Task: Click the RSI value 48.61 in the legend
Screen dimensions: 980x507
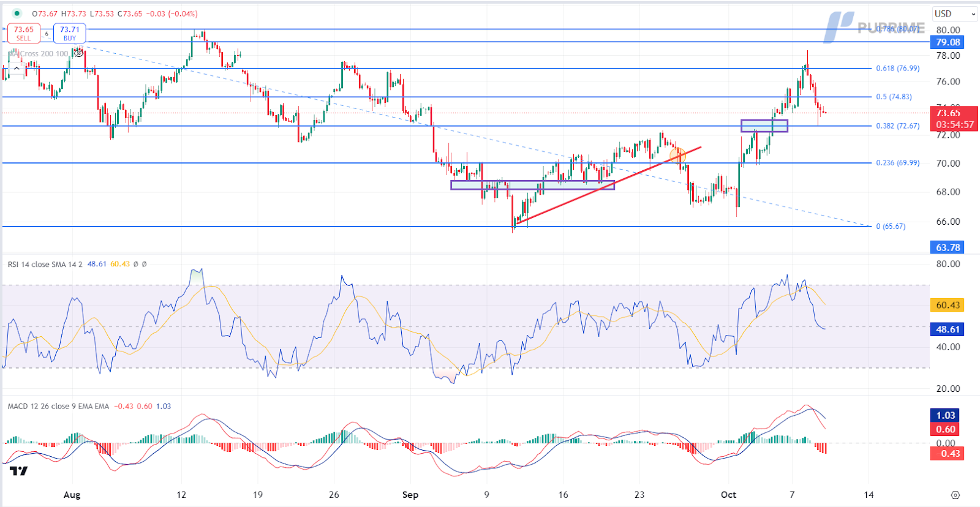Action: click(x=97, y=265)
